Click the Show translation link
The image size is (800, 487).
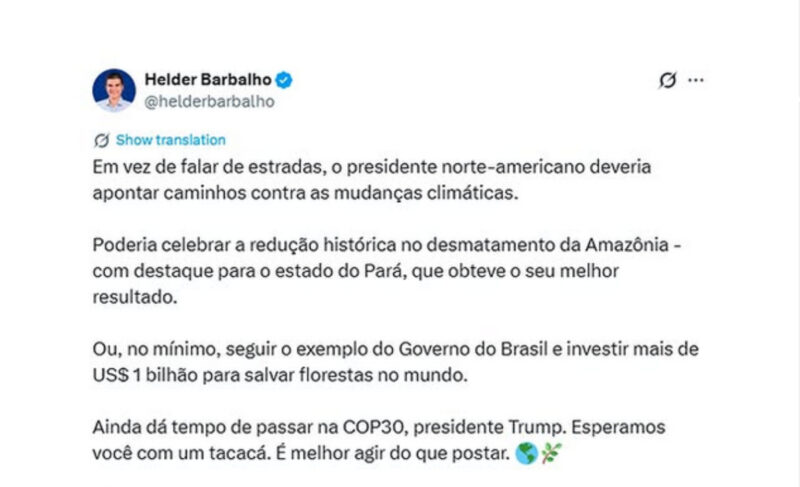point(170,140)
